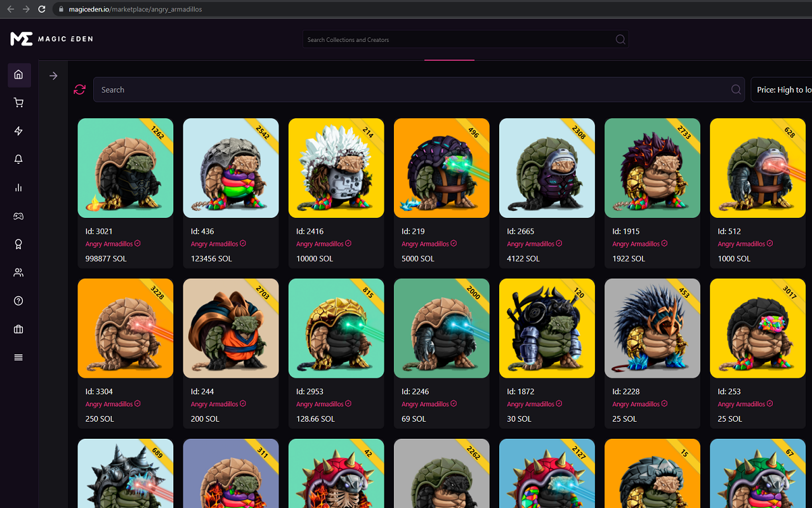Viewport: 812px width, 508px height.
Task: Open notifications via the bell icon
Action: pos(18,159)
